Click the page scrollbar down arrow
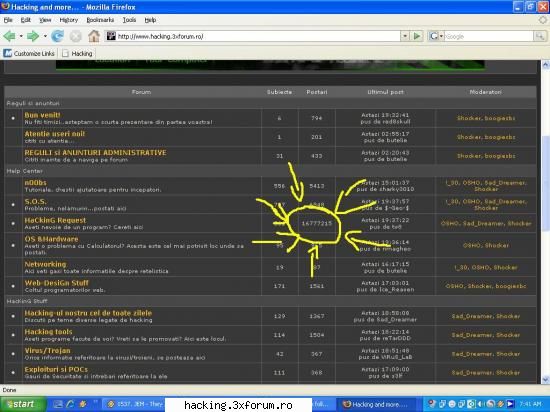Image resolution: width=550 pixels, height=412 pixels. pos(545,379)
